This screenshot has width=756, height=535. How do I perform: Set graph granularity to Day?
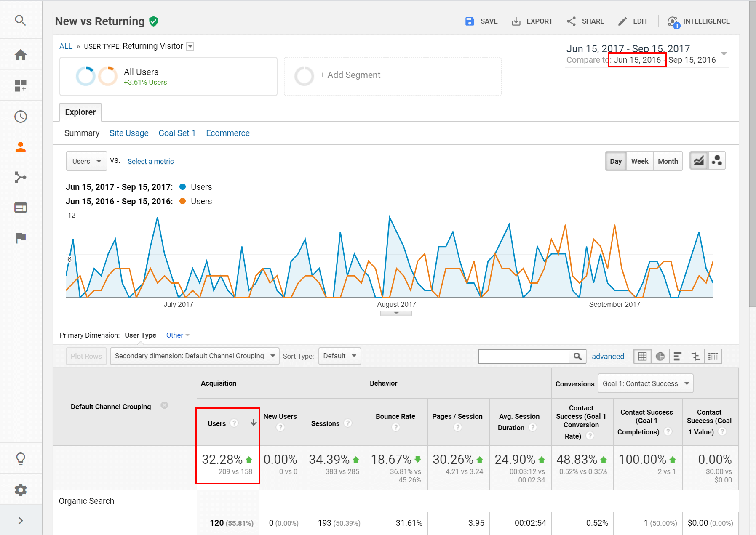[616, 161]
